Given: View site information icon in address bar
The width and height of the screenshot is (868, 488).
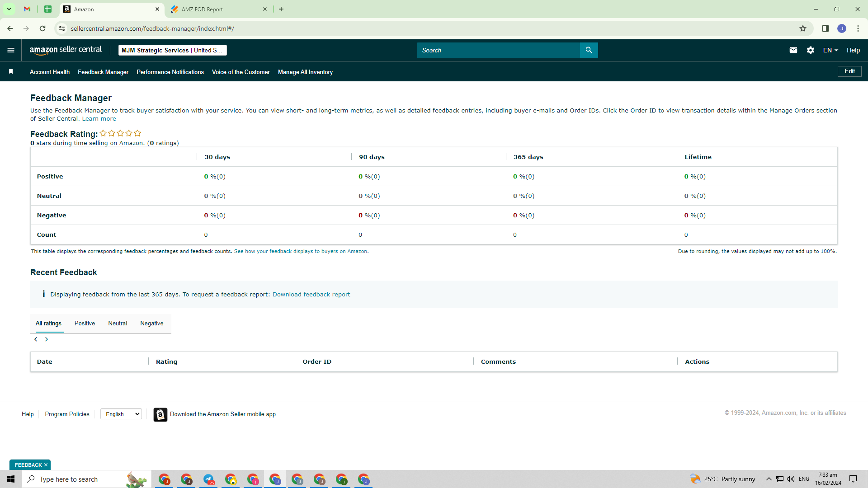Looking at the screenshot, I should pos(62,28).
